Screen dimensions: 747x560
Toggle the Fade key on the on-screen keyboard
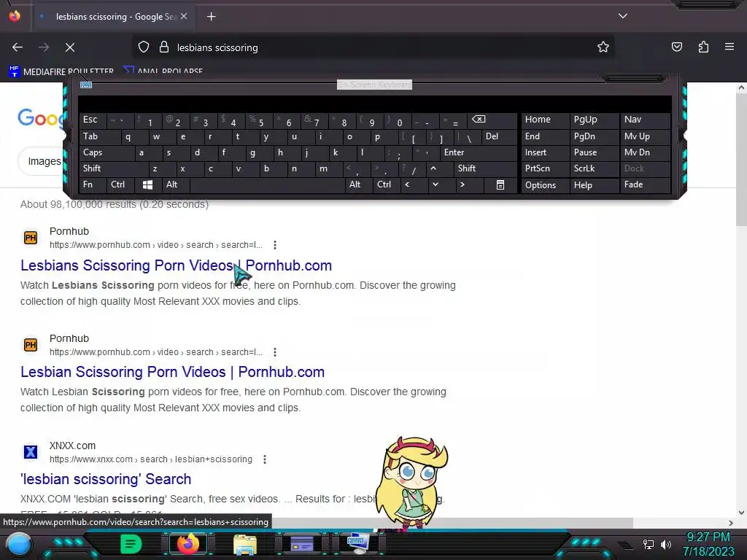tap(645, 184)
